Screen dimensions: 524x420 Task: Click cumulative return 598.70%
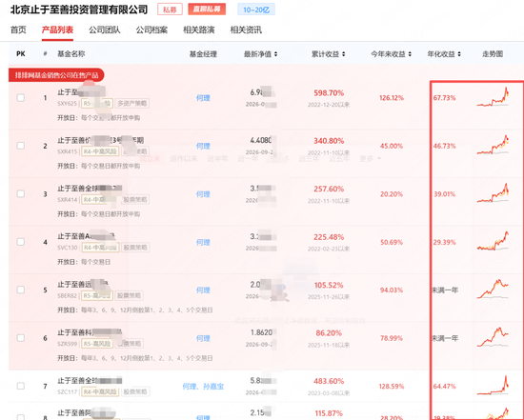click(329, 93)
